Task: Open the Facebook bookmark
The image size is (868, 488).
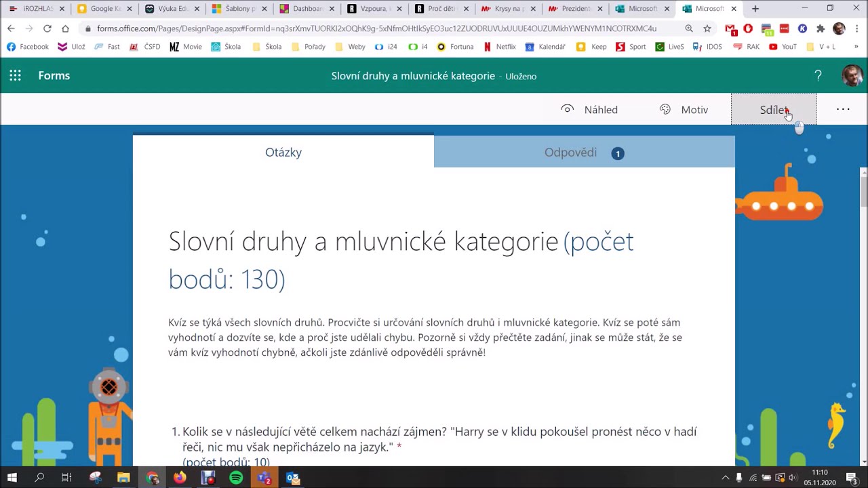Action: (x=27, y=47)
